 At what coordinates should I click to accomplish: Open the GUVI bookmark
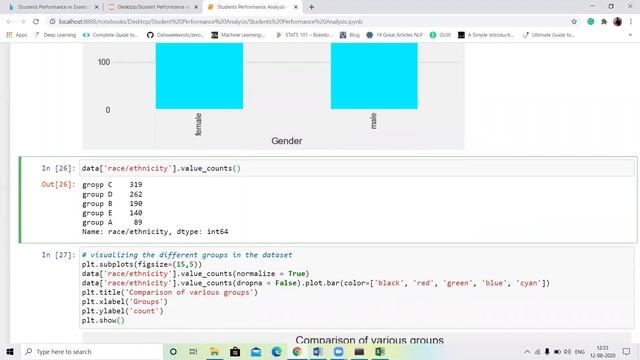(x=440, y=35)
